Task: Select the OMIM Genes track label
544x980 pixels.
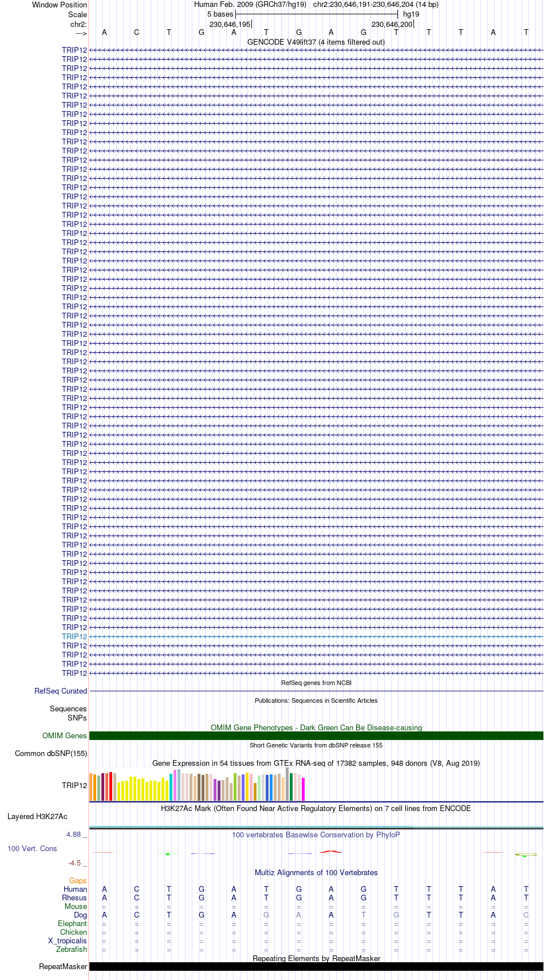Action: 65,735
